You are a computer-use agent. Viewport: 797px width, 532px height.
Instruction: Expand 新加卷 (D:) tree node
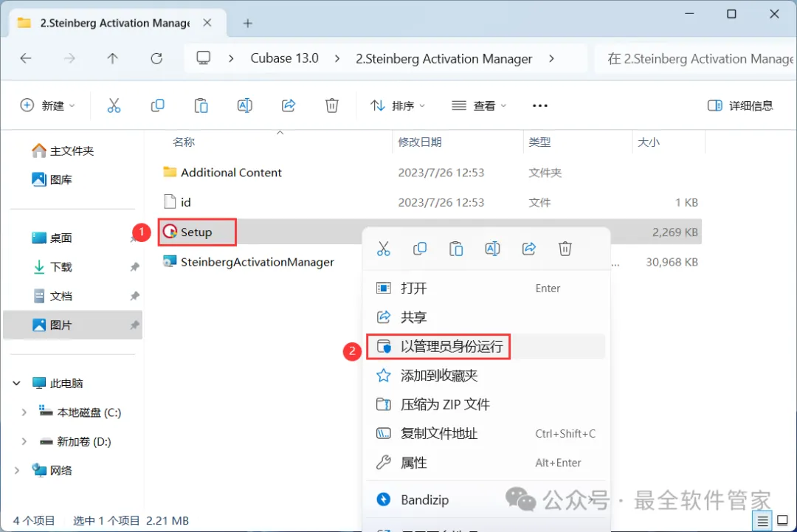(x=24, y=441)
